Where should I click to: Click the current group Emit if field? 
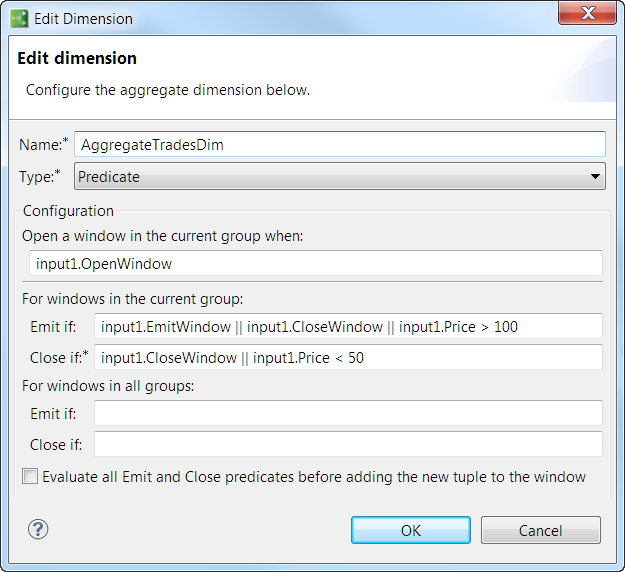[348, 327]
